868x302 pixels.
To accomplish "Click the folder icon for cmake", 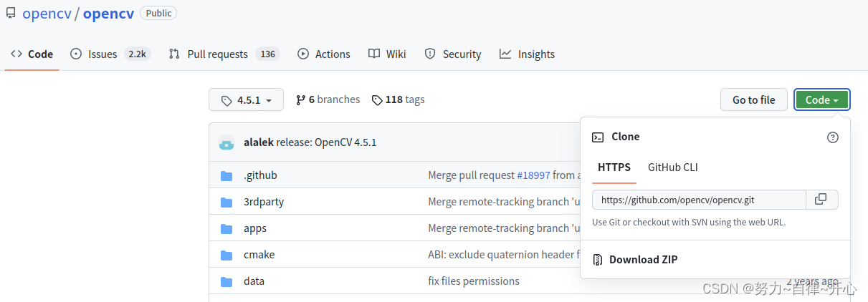I will (226, 255).
